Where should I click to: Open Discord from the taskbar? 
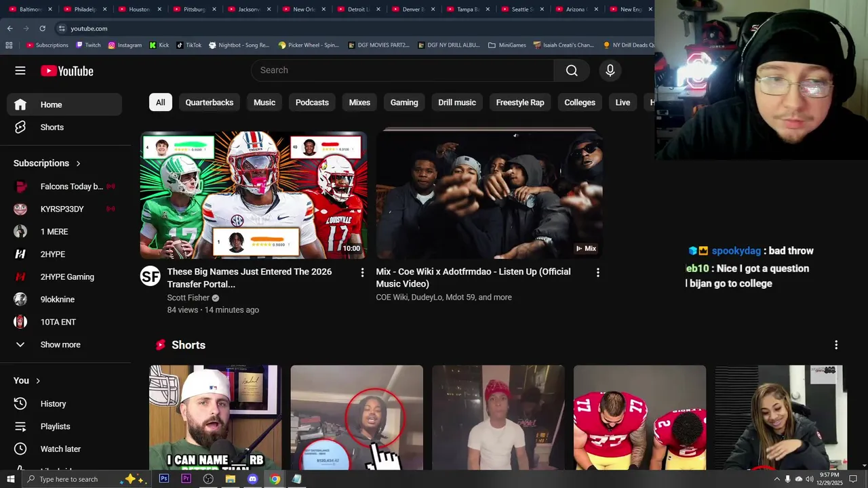click(252, 479)
